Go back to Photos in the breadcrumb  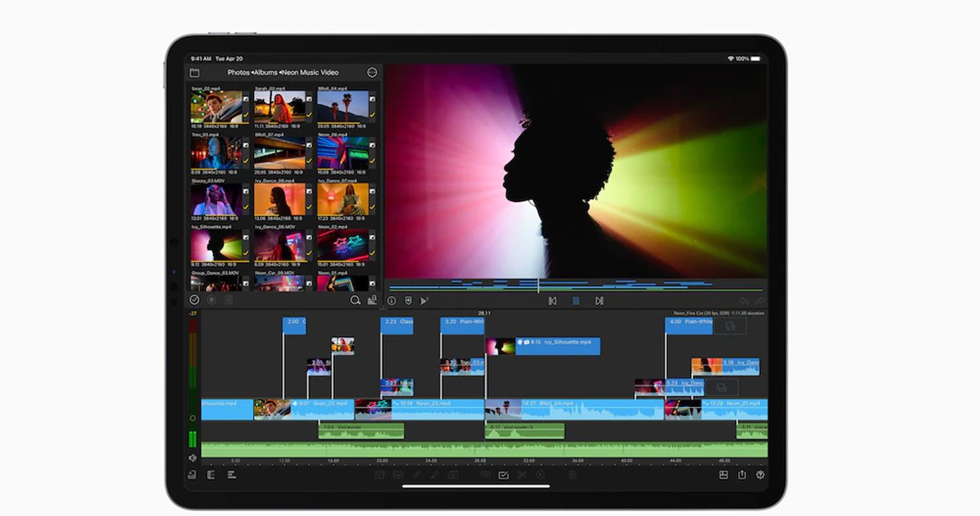point(239,73)
